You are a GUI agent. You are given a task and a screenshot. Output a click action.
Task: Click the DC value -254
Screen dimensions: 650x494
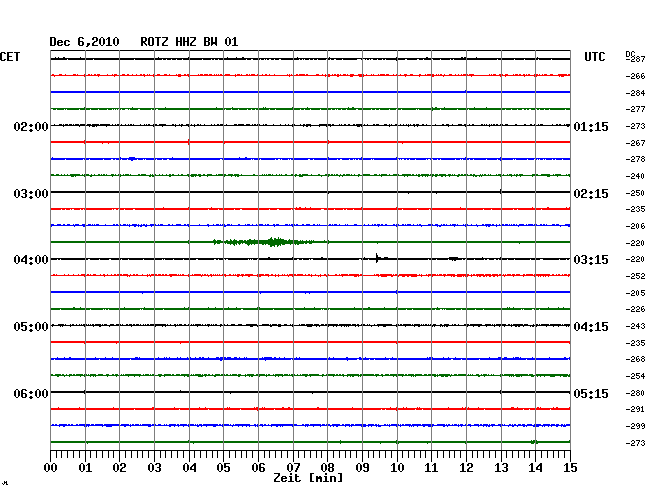(x=635, y=376)
